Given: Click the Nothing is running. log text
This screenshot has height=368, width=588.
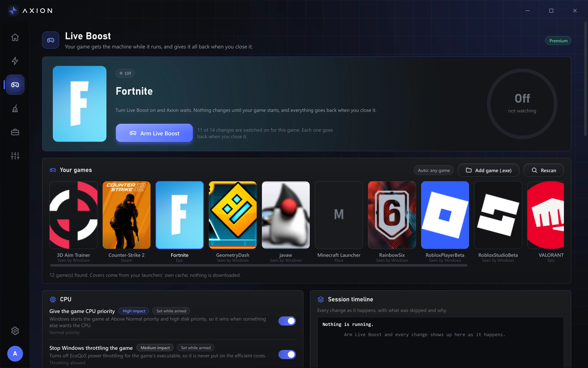Looking at the screenshot, I should point(348,324).
